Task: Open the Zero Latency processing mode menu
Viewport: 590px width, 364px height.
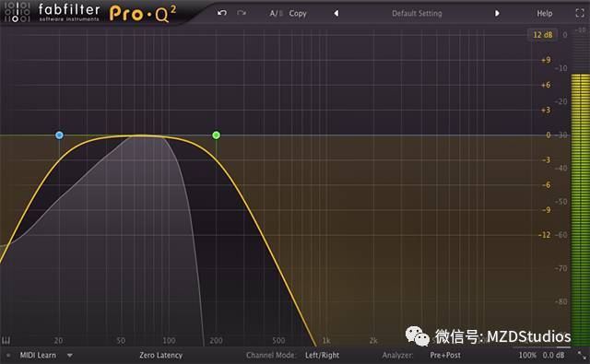Action: 160,355
